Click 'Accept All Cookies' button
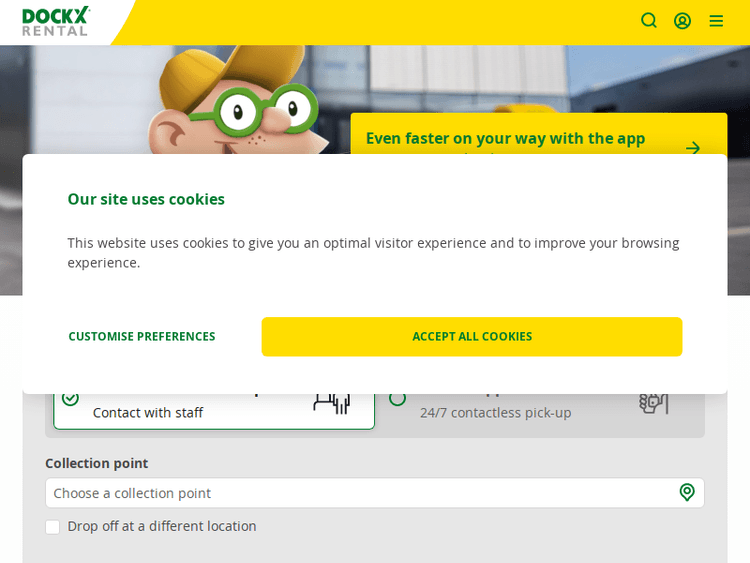 [472, 337]
